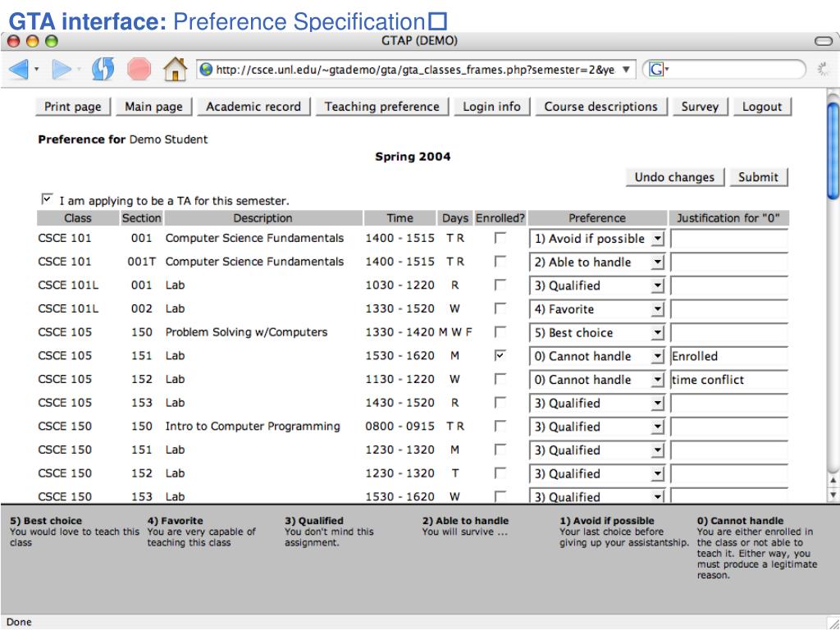Click the reload page icon
The width and height of the screenshot is (840, 630).
click(103, 69)
